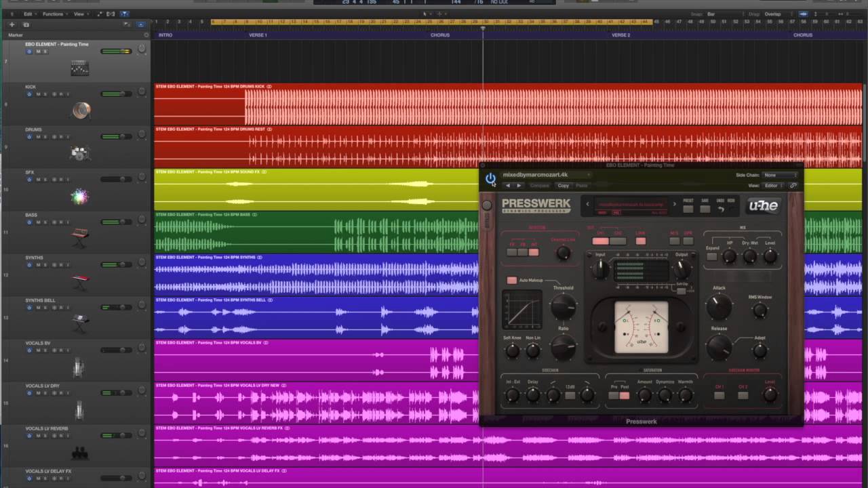This screenshot has height=488, width=868.
Task: Click the EBO ELEMENT mixer track icon
Action: point(80,68)
